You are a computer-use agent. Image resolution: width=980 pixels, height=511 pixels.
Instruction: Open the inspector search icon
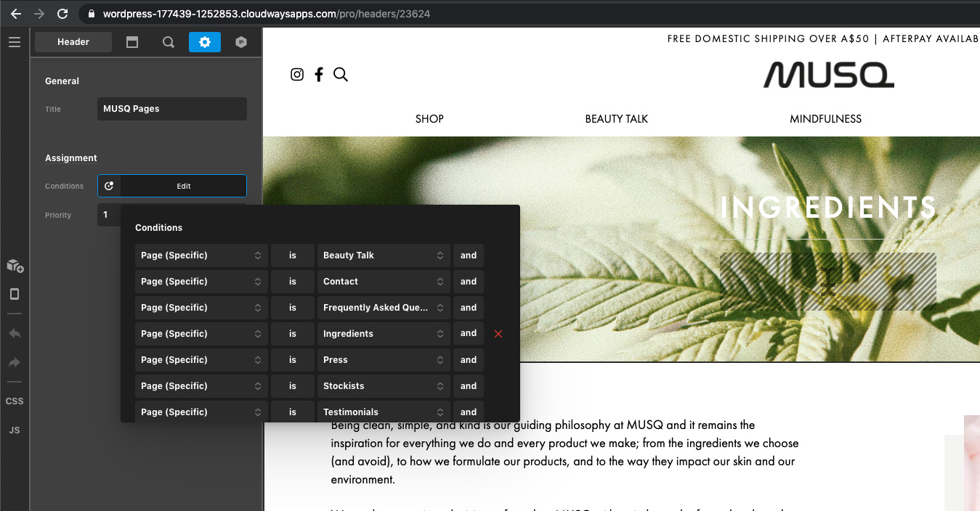point(169,42)
